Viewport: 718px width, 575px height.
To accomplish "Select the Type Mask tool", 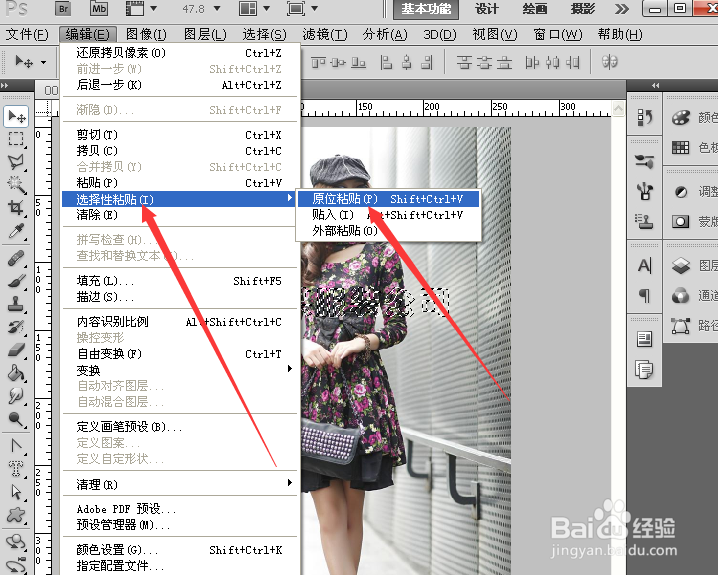I will tap(16, 469).
